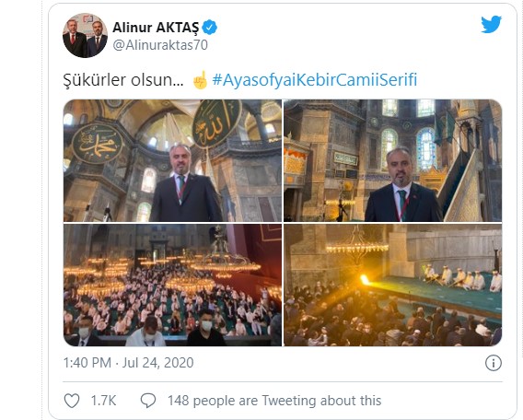Viewport: 523px width, 420px height.
Task: Open Alinur AKTAŞ profile avatar
Action: 85,35
